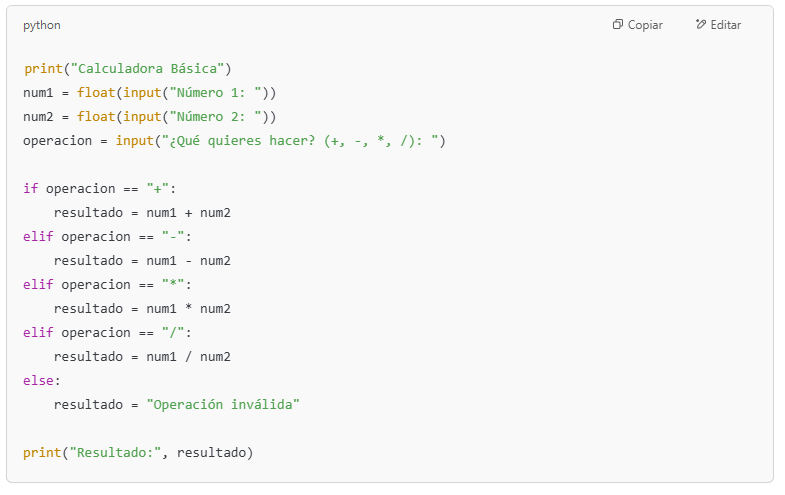Click the num1 float input line
The width and height of the screenshot is (785, 495).
click(x=150, y=93)
